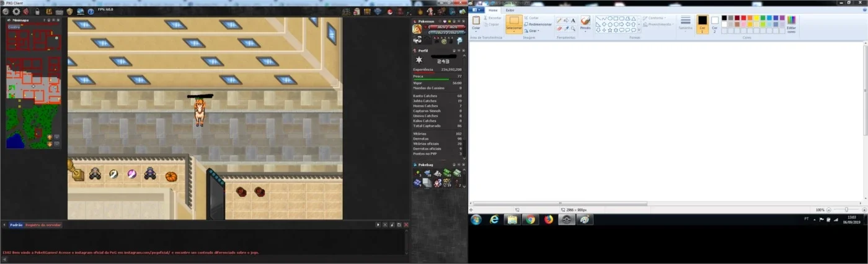This screenshot has height=264, width=868.
Task: Click the Pokemon portrait in Pokemon panel
Action: [x=417, y=29]
